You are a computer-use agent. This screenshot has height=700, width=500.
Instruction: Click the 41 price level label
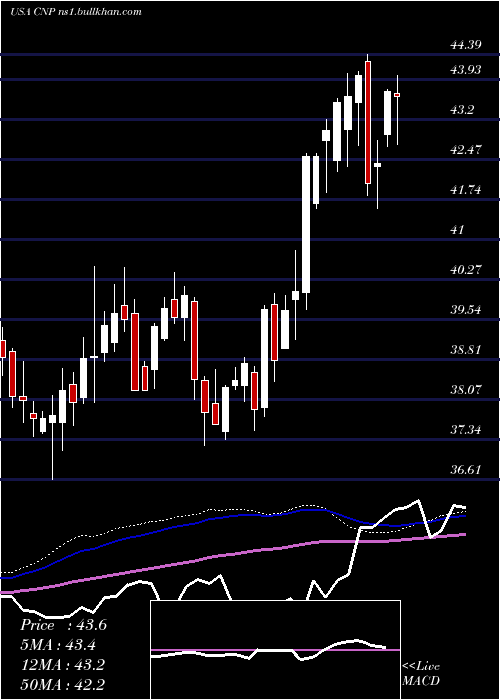click(458, 230)
